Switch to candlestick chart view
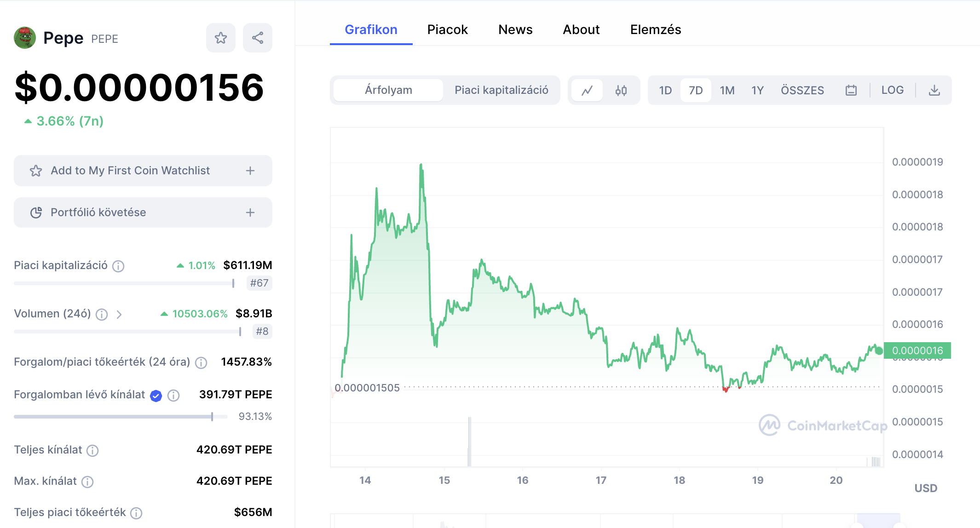The width and height of the screenshot is (980, 528). 621,90
